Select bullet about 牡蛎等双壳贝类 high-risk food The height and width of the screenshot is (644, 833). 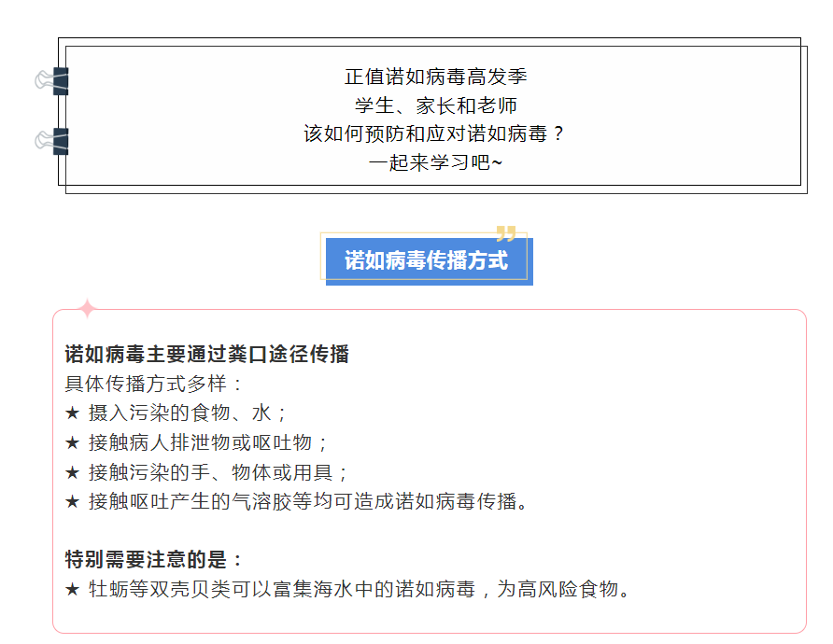(348, 589)
